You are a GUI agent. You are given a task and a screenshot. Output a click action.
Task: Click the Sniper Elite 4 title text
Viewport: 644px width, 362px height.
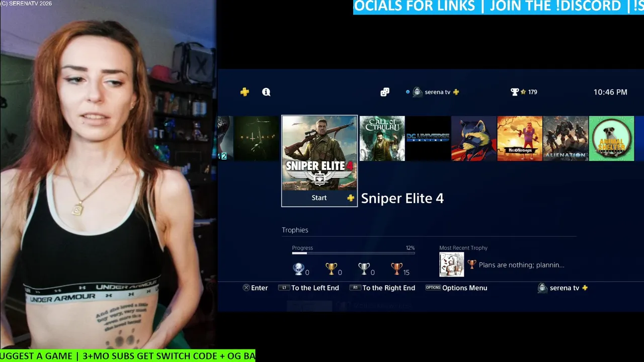tap(403, 198)
